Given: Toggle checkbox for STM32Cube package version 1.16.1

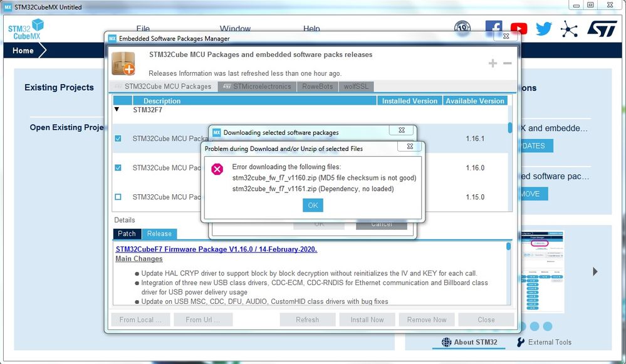Looking at the screenshot, I should tap(118, 138).
